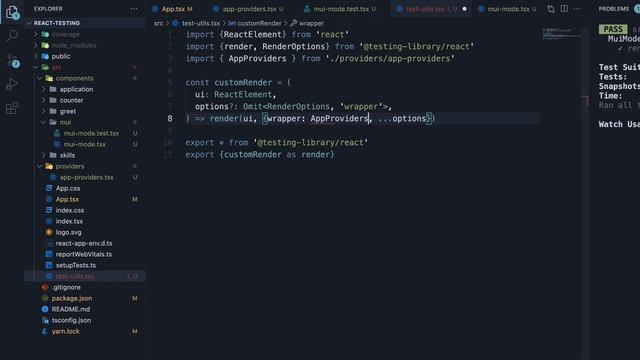Expand the application folder

76,89
